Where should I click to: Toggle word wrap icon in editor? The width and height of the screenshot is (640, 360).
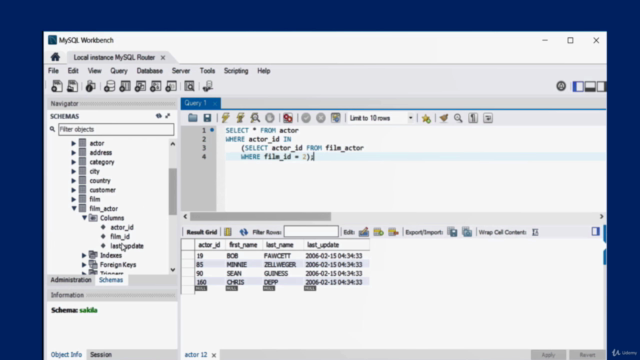(488, 118)
